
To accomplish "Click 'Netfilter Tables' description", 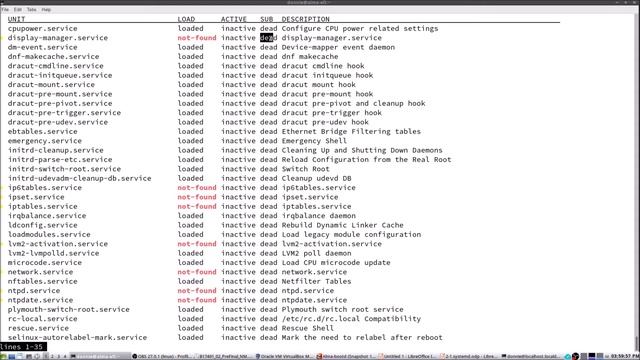I will [x=316, y=282].
